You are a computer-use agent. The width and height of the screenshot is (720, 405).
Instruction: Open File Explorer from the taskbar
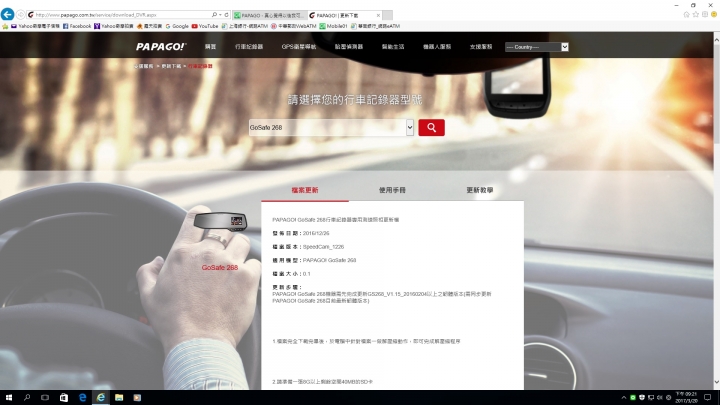pyautogui.click(x=119, y=397)
